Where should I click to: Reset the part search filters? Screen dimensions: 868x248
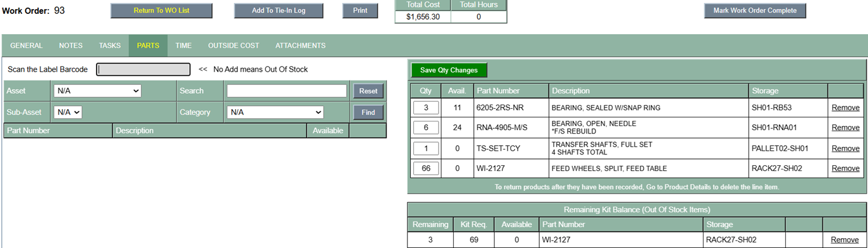[x=368, y=91]
